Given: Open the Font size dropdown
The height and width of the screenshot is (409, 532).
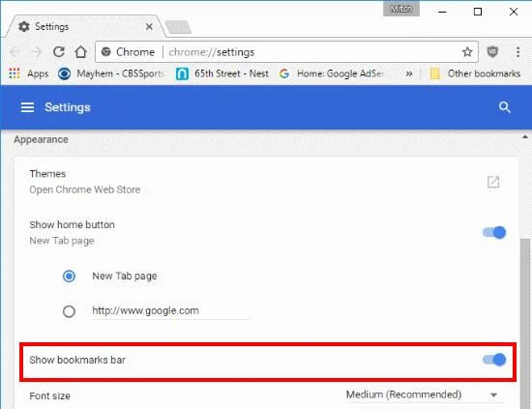Looking at the screenshot, I should pyautogui.click(x=422, y=394).
